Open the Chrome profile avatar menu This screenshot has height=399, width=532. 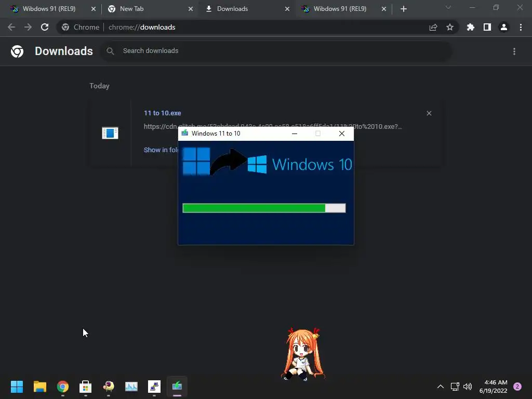point(504,27)
